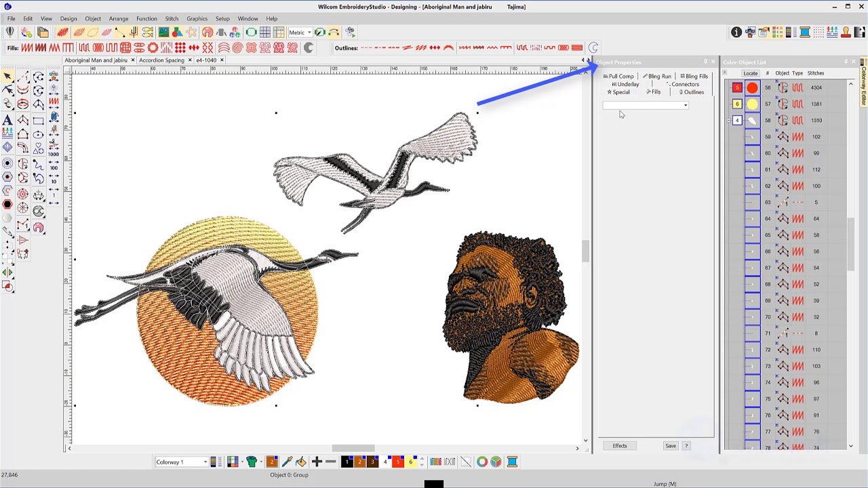The image size is (868, 488).
Task: Open the Colorway 1 dropdown
Action: tap(205, 462)
